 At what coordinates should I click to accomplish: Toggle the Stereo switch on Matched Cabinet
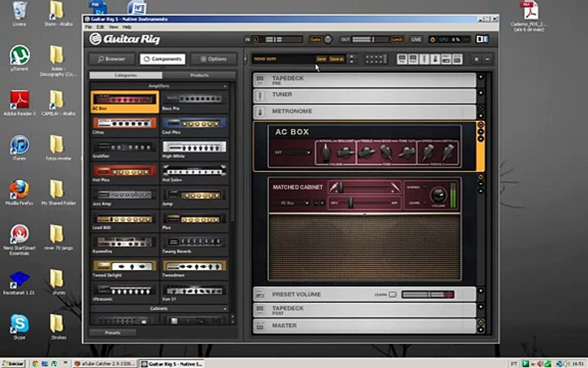tap(425, 187)
